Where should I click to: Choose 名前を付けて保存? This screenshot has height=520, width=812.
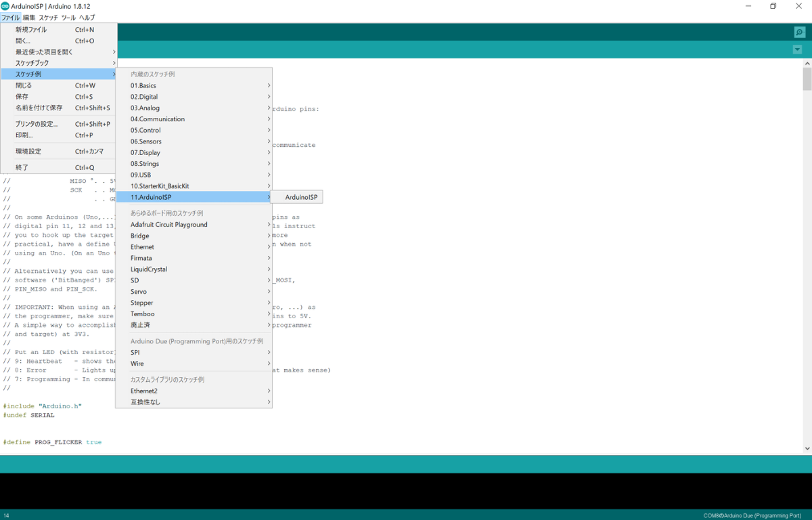(59, 108)
